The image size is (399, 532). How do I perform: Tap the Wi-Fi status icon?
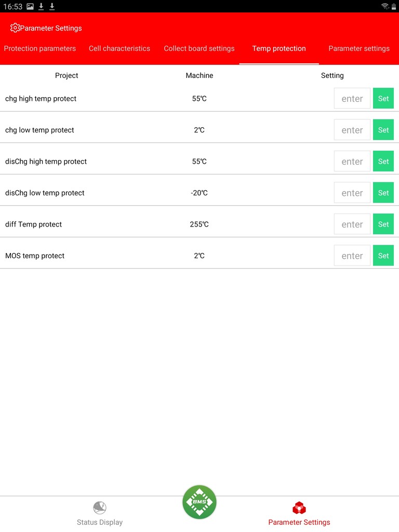385,6
